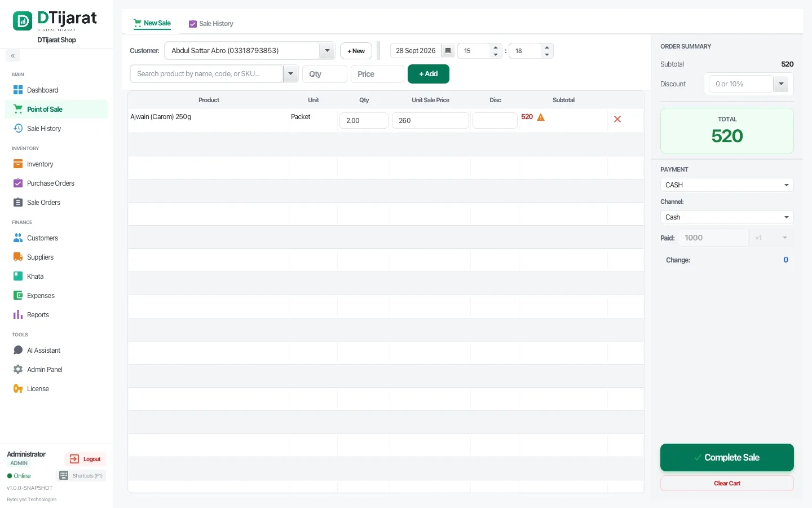Click the Khata ledger icon
Viewport: 812px width, 508px height.
[18, 276]
